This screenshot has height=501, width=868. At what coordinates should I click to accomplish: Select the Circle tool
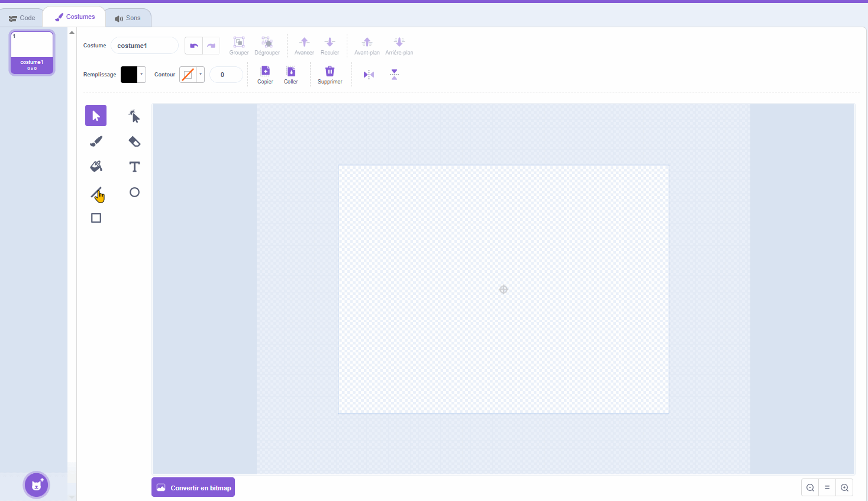(x=134, y=192)
